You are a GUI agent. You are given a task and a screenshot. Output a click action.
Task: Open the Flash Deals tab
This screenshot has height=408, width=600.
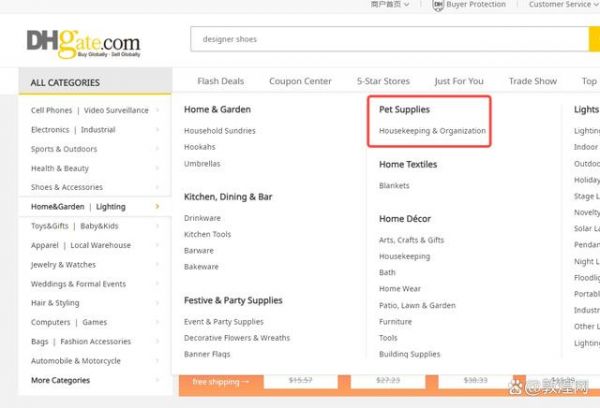coord(220,81)
